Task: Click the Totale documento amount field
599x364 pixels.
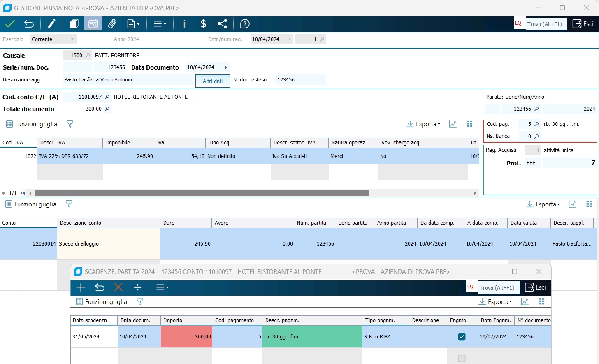Action: [x=86, y=109]
